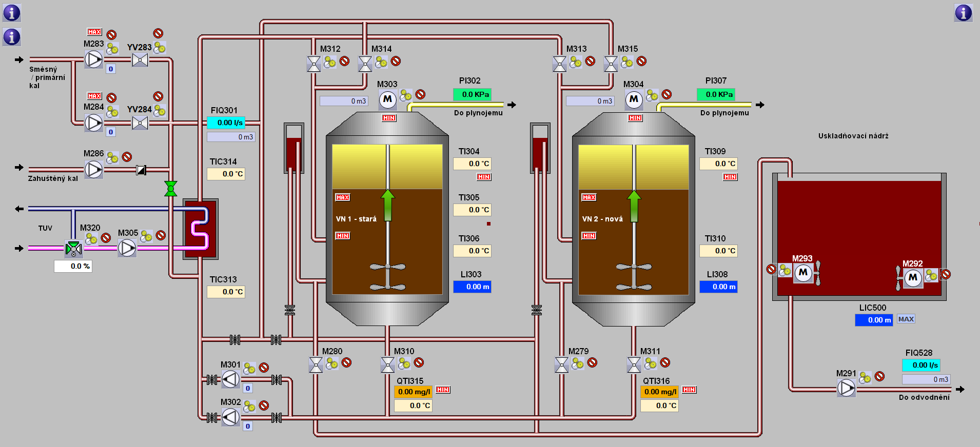Select the M301 pump symbol
The width and height of the screenshot is (980, 447).
click(x=230, y=379)
